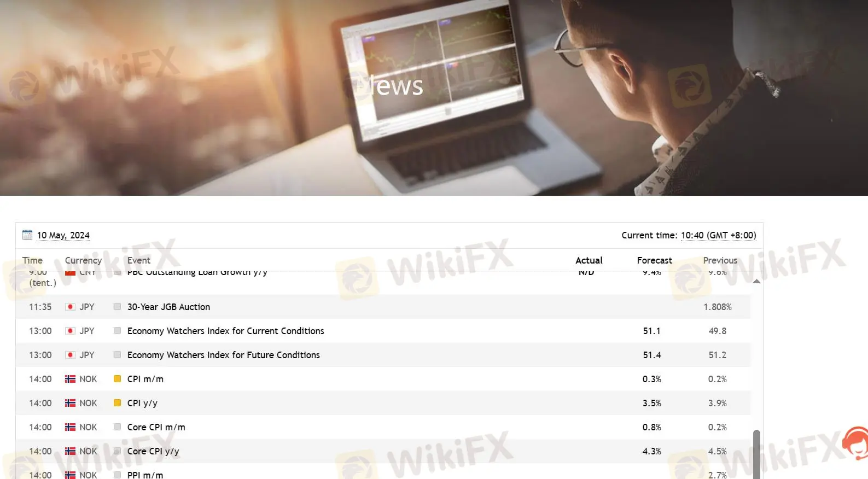The height and width of the screenshot is (479, 868).
Task: Click the 3.5% forecast for CPI y/y
Action: [652, 403]
